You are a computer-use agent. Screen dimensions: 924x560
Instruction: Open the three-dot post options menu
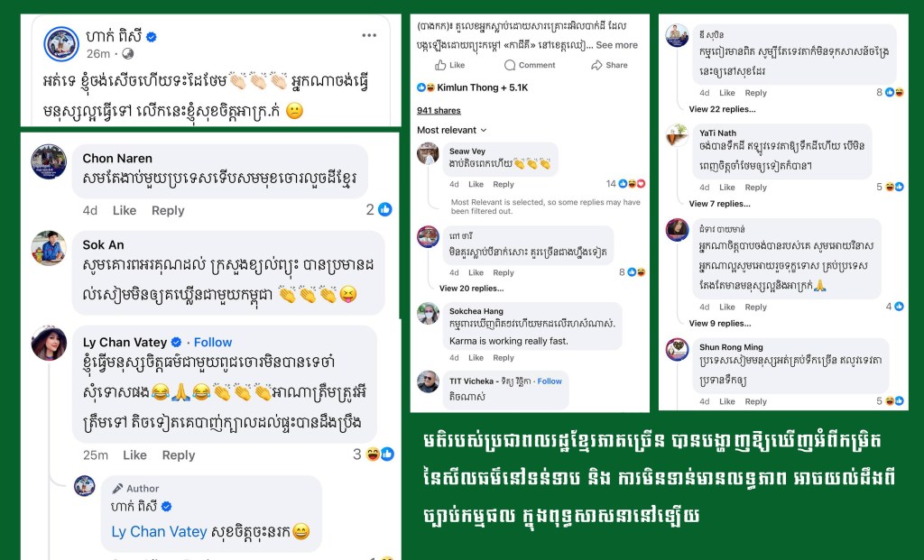[x=369, y=35]
